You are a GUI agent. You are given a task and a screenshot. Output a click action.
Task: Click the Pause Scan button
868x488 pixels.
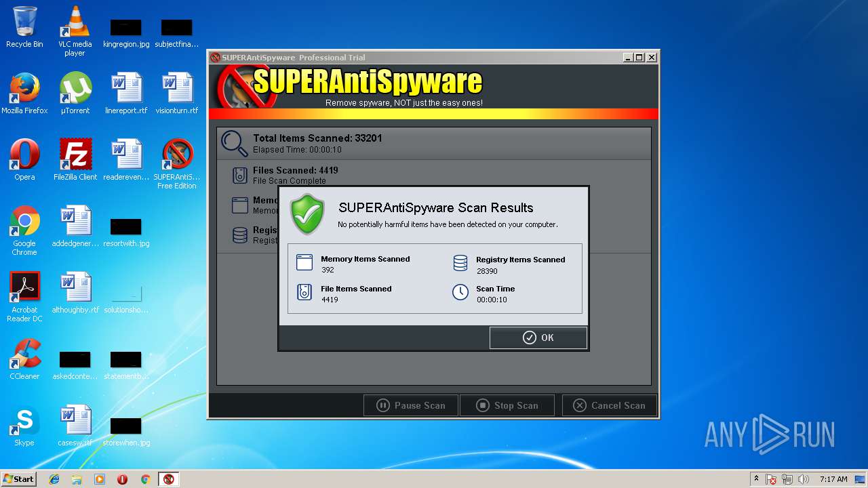click(x=411, y=405)
